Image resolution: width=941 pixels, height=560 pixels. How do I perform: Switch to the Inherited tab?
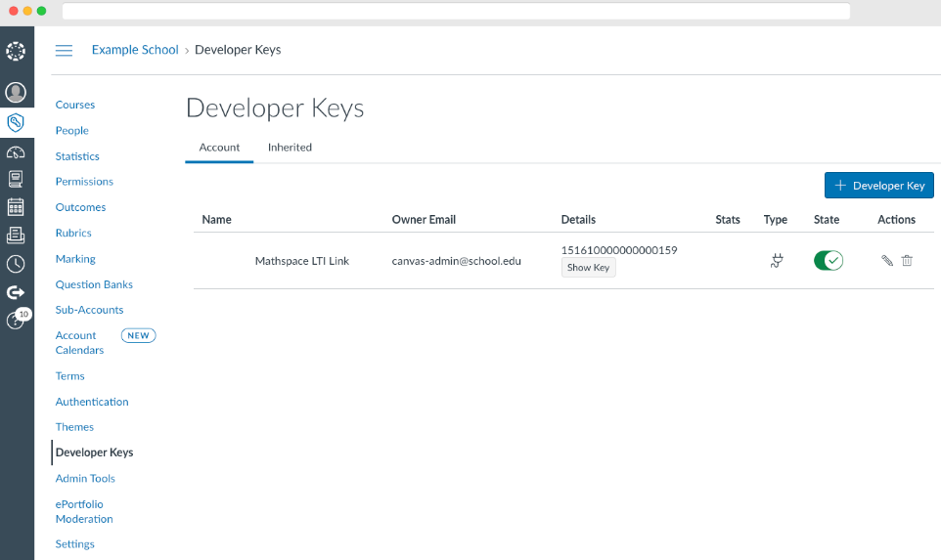290,148
